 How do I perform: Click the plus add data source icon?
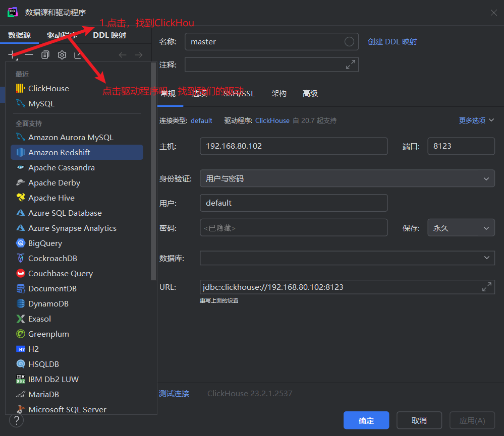[x=12, y=55]
